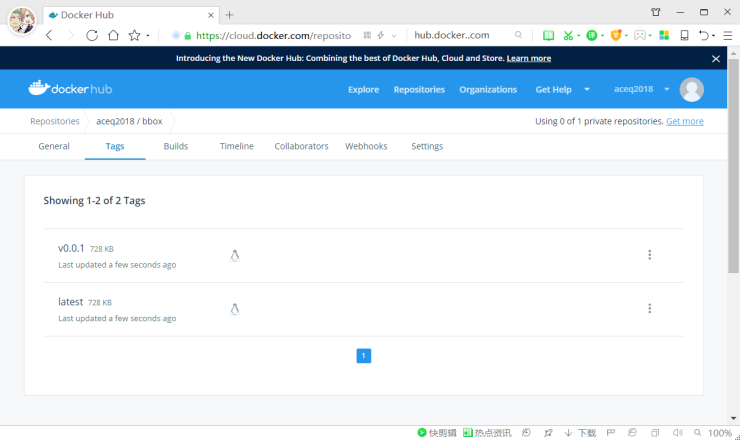
Task: Click the v0.0.1 tag name
Action: 71,248
